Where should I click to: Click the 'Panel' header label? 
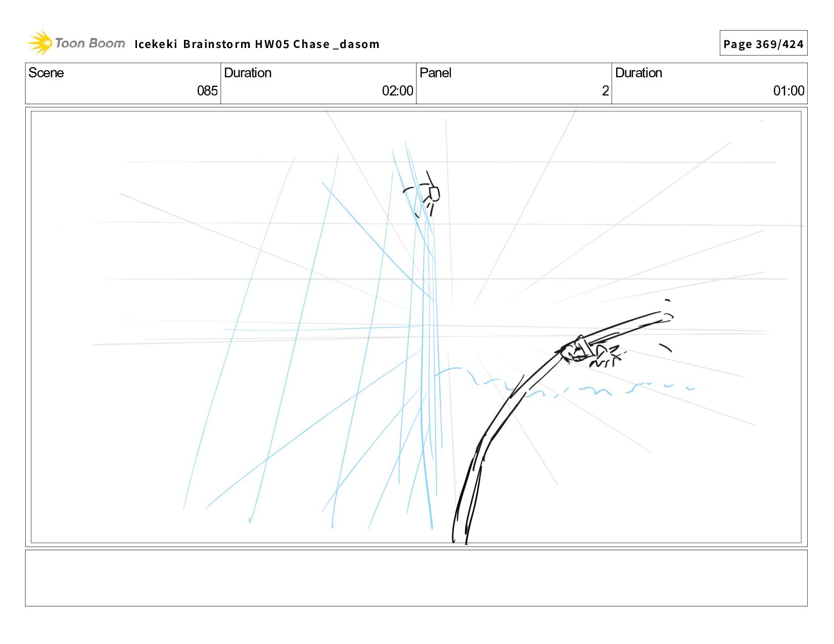click(435, 73)
